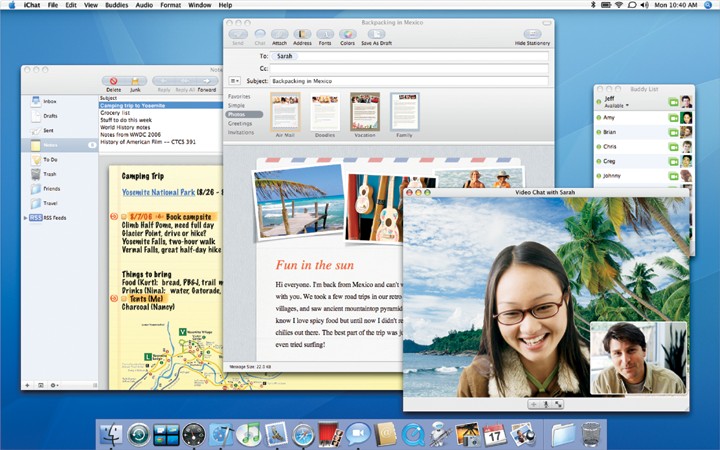Click the Bluetooth status icon in menu bar
720x450 pixels.
593,5
